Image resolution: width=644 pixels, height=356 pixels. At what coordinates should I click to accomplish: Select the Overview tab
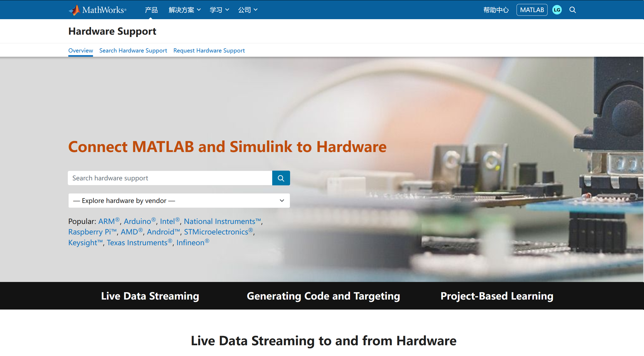coord(80,50)
